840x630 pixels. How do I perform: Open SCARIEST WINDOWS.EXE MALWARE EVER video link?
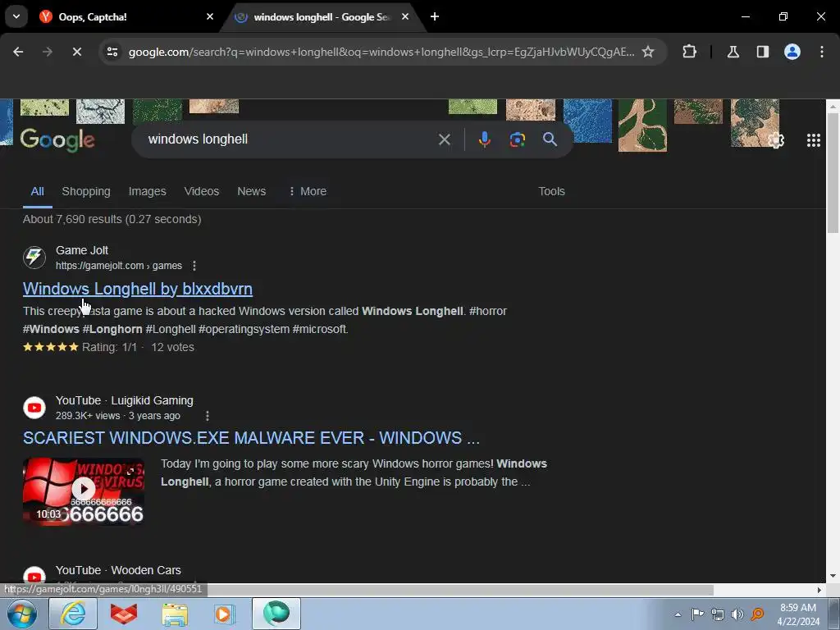click(x=251, y=438)
